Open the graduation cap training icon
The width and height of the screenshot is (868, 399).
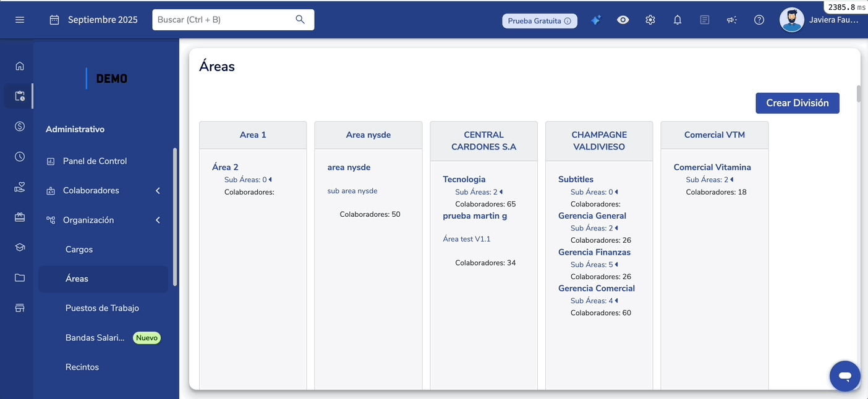(x=20, y=247)
